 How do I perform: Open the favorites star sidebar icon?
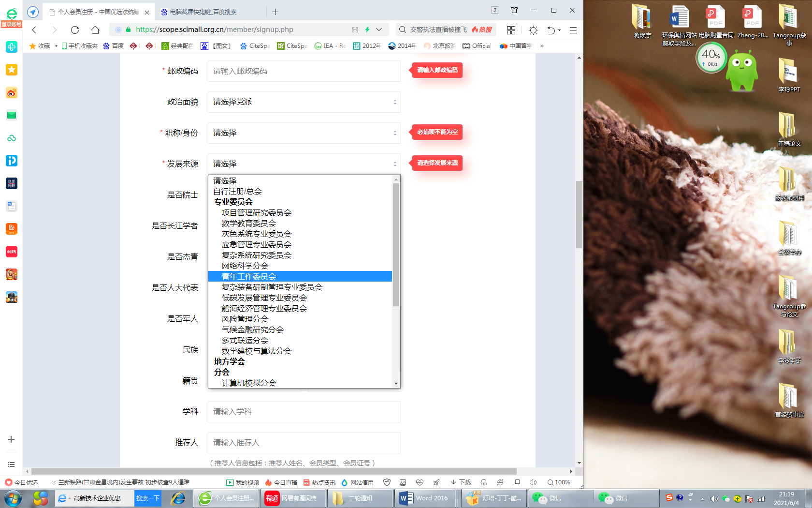click(12, 70)
